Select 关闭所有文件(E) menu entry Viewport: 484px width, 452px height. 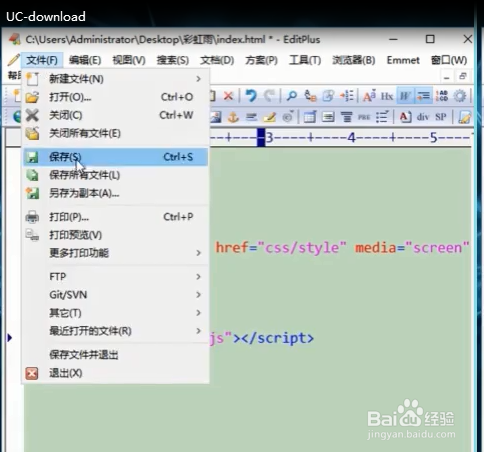point(116,133)
